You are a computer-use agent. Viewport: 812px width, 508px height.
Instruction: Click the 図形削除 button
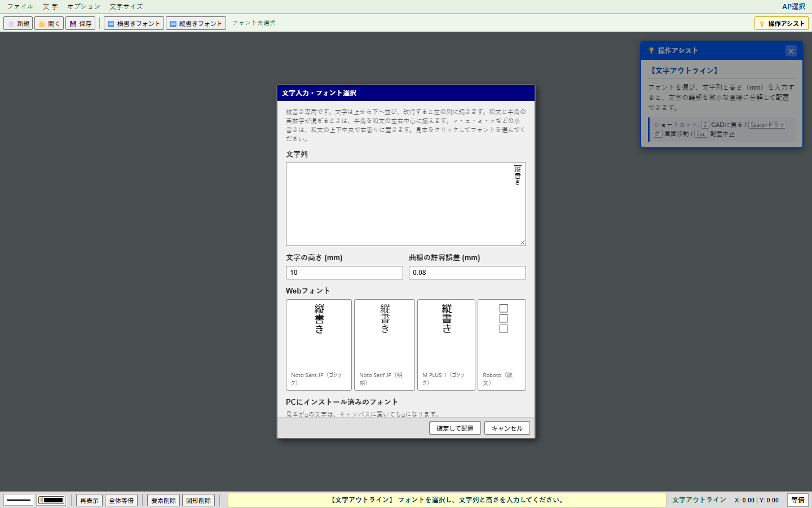(x=198, y=500)
